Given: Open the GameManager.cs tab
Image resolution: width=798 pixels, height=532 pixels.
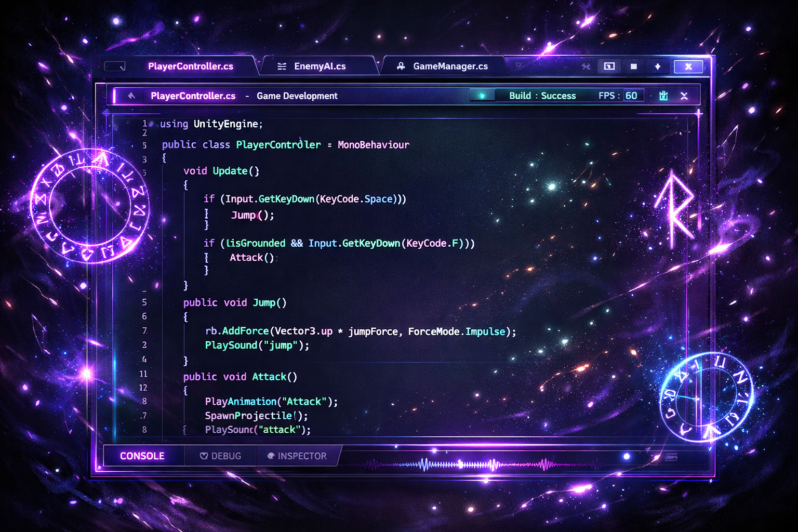Looking at the screenshot, I should pos(450,66).
